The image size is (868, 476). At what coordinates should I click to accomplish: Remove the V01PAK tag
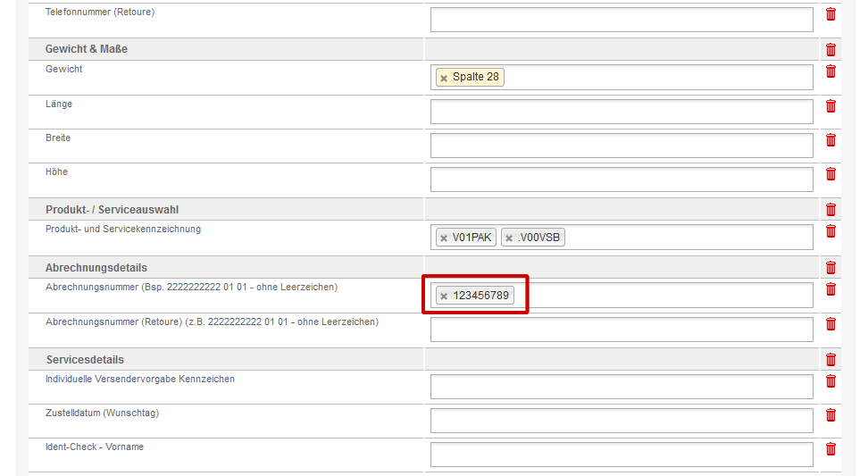pos(444,238)
